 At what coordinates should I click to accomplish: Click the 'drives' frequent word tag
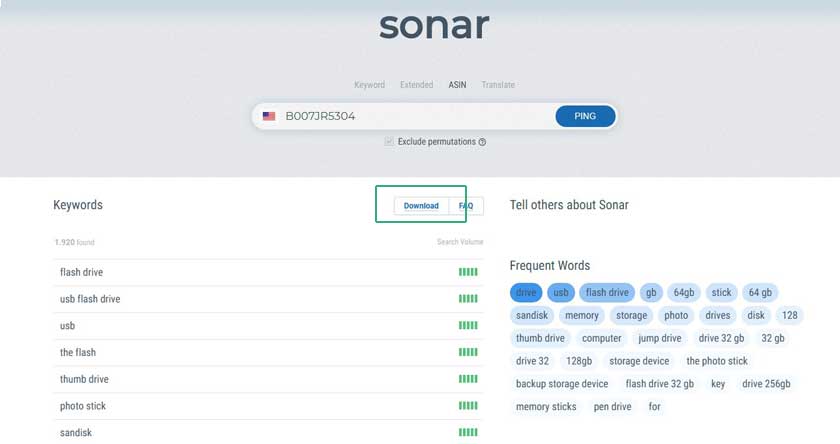coord(718,315)
